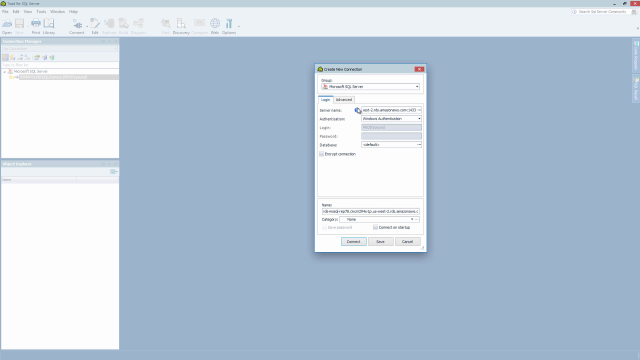
Task: Enable the Connect on startup checkbox
Action: (x=375, y=227)
